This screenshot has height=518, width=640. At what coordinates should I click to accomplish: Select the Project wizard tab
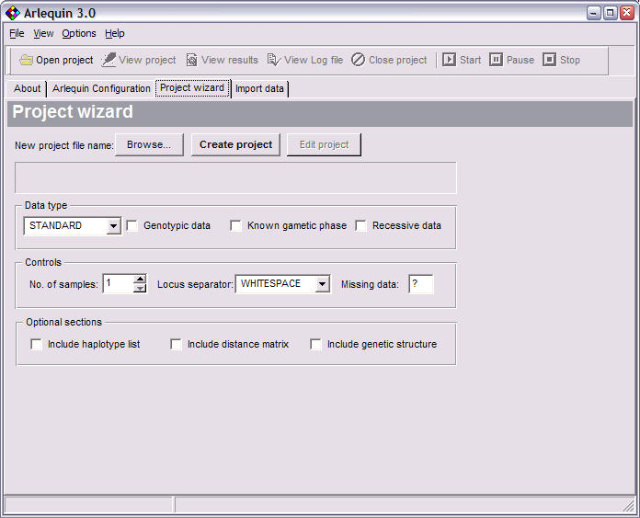[x=192, y=88]
